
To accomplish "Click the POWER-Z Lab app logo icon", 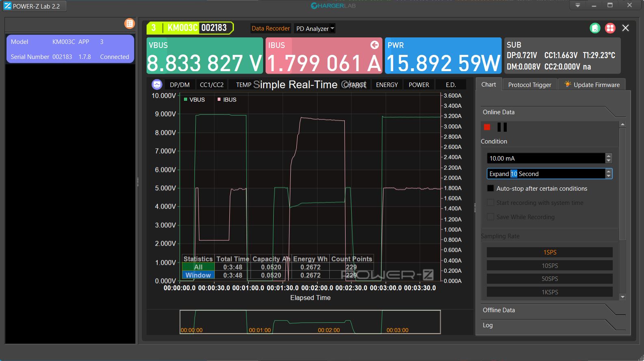I will click(x=8, y=6).
